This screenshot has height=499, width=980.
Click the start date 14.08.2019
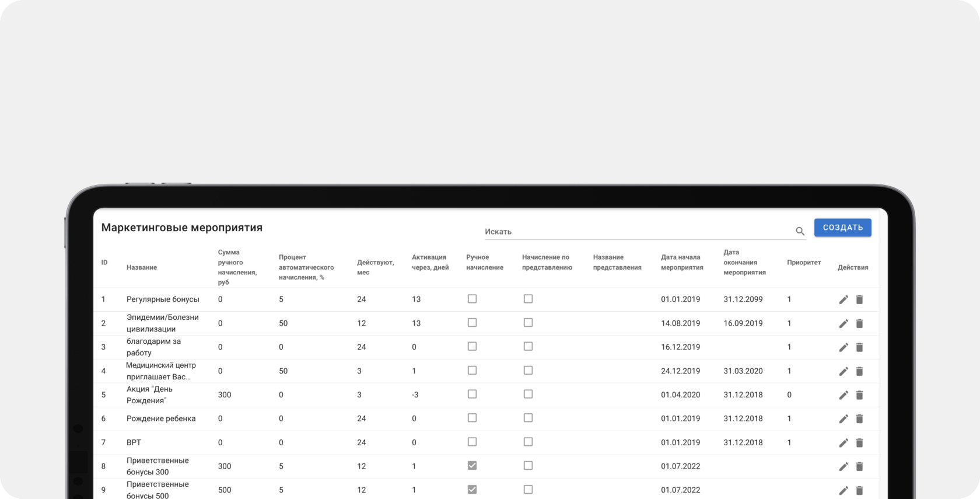(x=681, y=323)
